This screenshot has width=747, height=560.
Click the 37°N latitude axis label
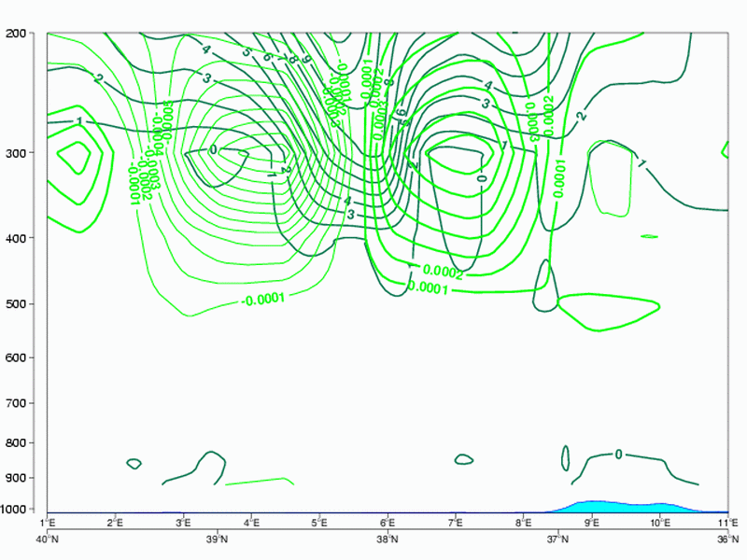click(557, 538)
